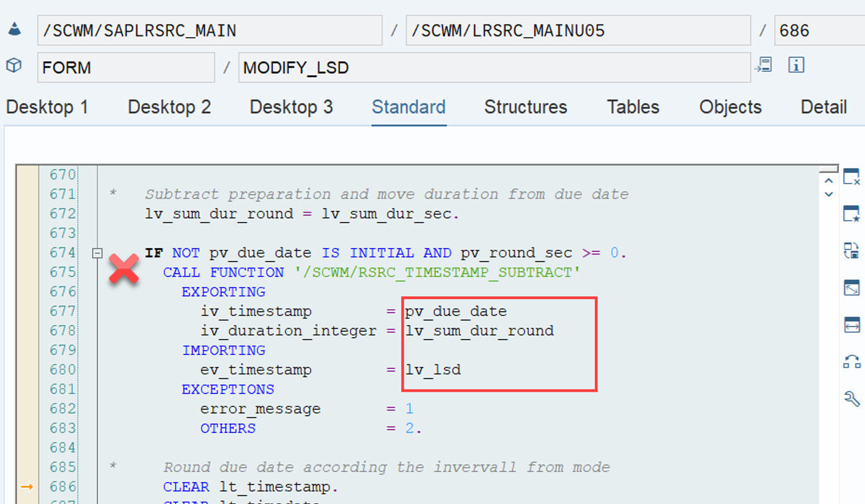This screenshot has width=865, height=504.
Task: Click variable lv_lsd on line 680
Action: [432, 370]
